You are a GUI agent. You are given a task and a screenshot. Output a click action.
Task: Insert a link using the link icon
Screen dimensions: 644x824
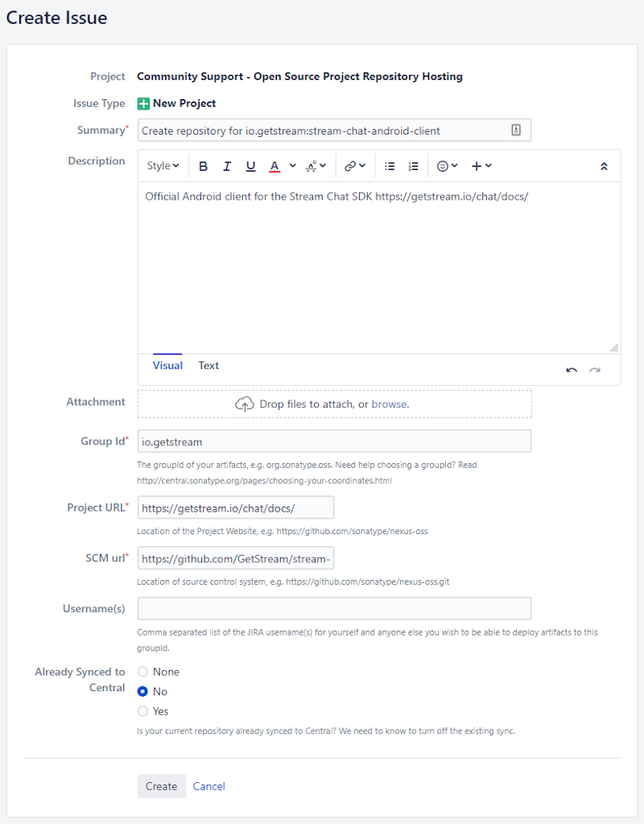click(349, 166)
